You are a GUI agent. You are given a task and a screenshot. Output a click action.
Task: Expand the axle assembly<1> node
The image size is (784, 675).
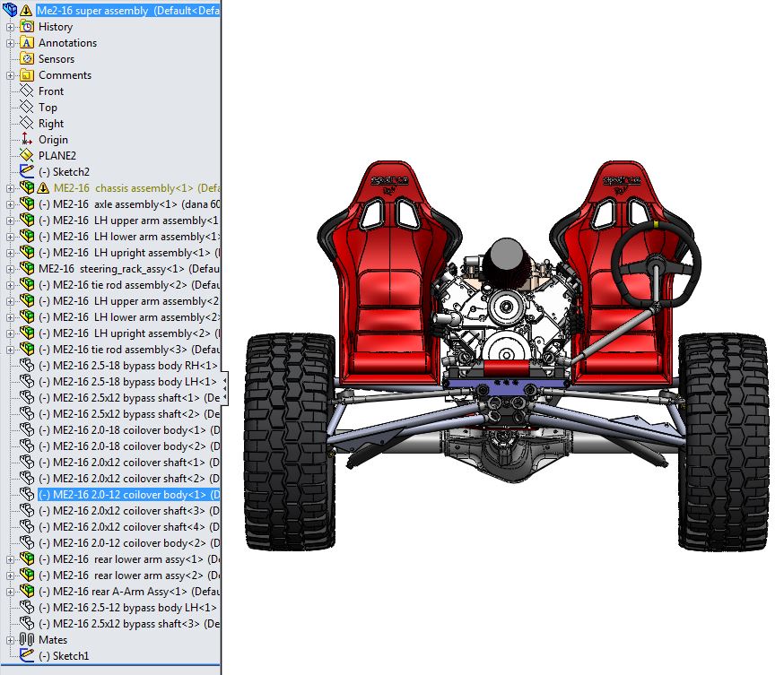[x=11, y=204]
